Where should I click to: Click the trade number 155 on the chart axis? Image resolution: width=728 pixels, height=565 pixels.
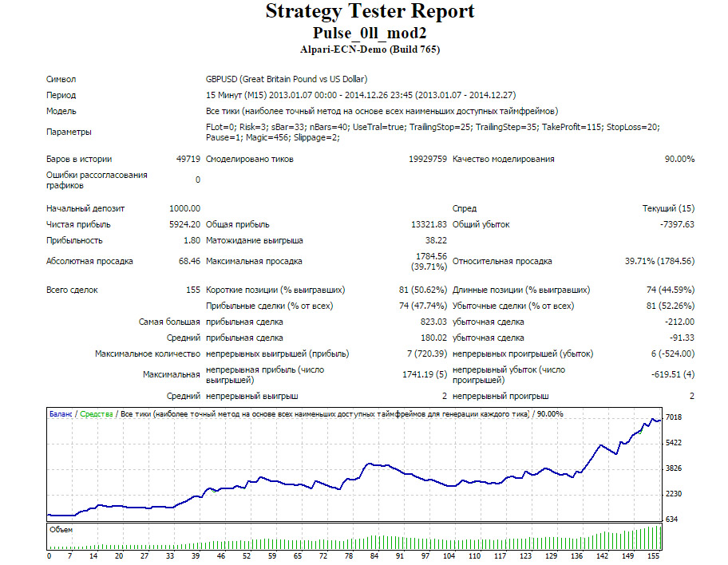coord(654,556)
